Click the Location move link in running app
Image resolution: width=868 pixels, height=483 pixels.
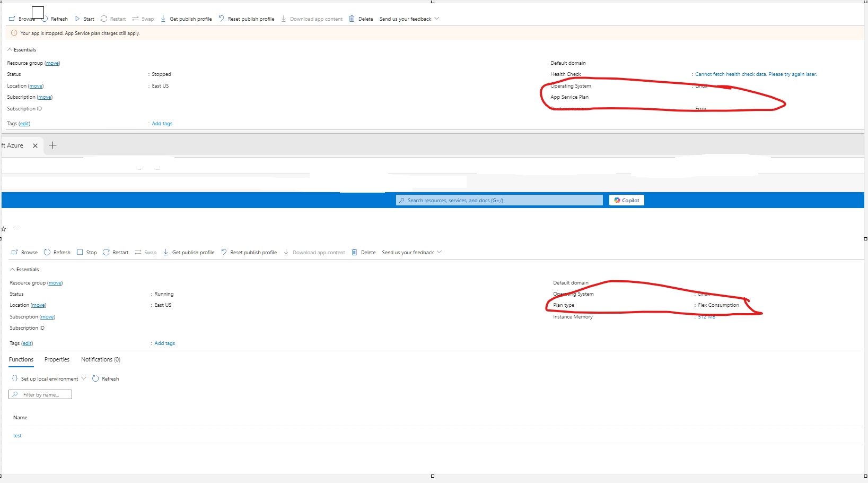(x=39, y=305)
